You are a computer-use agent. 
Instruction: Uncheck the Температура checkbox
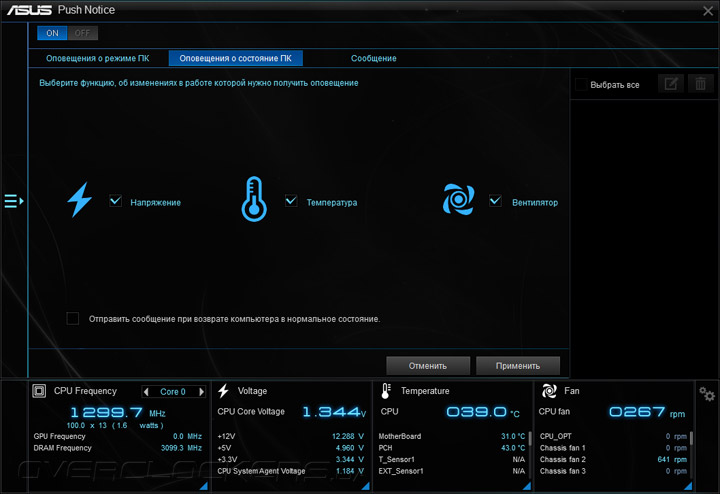[291, 201]
